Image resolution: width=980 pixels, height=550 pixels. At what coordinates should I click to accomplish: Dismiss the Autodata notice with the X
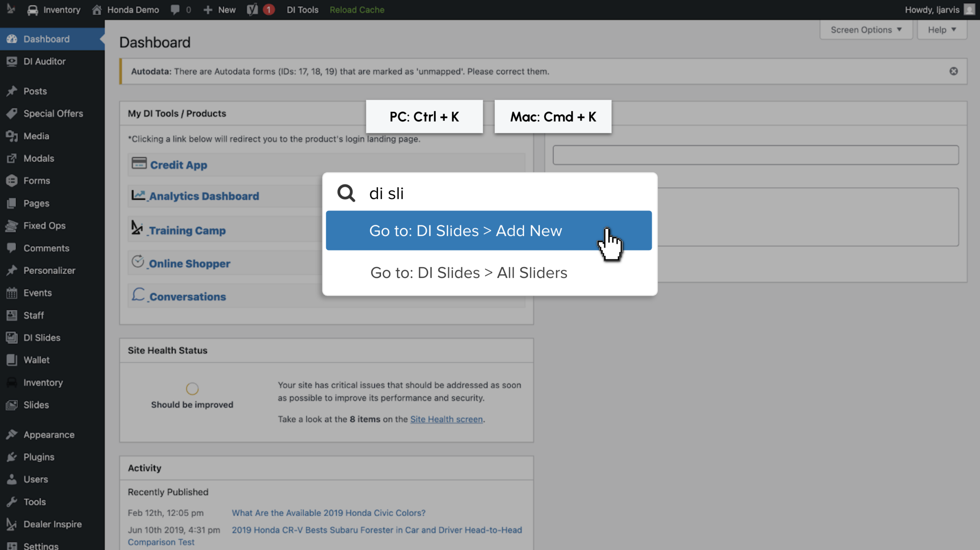[x=954, y=71]
